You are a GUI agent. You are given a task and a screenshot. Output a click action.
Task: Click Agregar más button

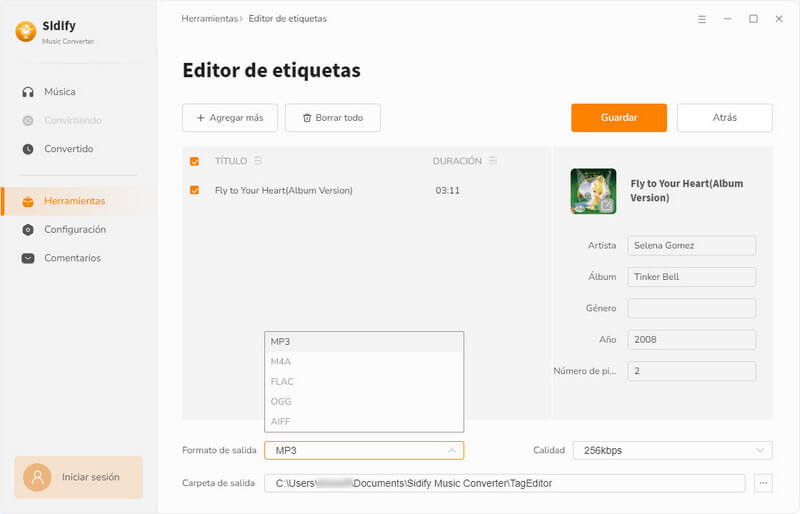pyautogui.click(x=230, y=118)
